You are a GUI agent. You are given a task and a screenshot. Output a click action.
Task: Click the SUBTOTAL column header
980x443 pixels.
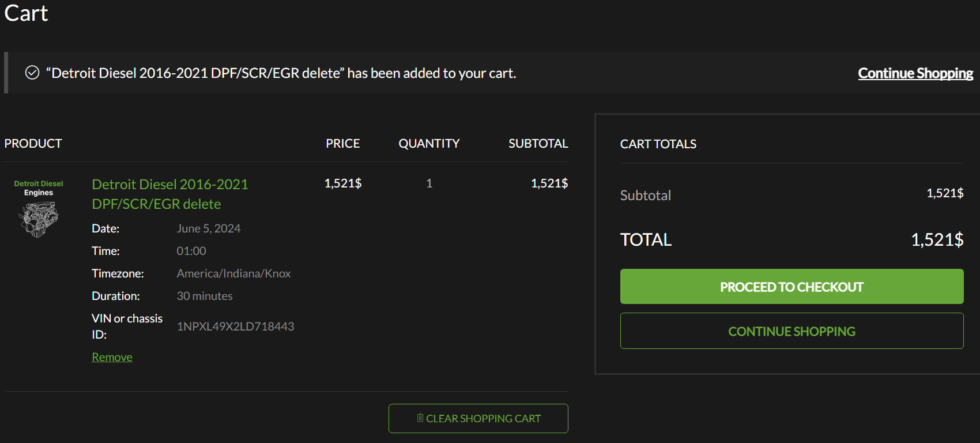(538, 144)
